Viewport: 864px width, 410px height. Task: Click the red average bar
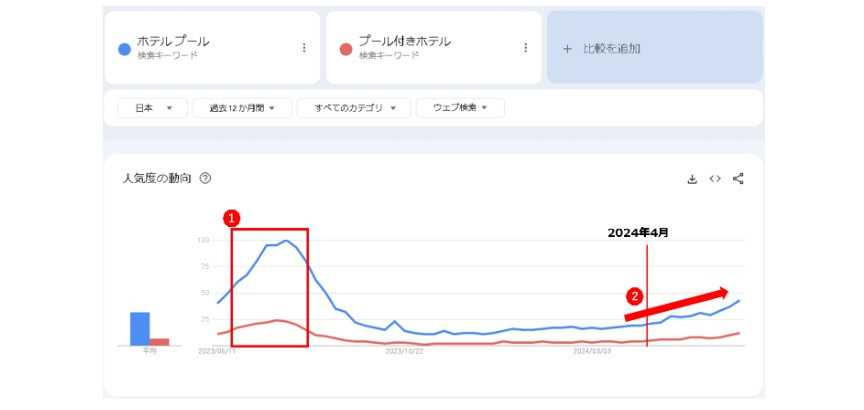point(159,342)
